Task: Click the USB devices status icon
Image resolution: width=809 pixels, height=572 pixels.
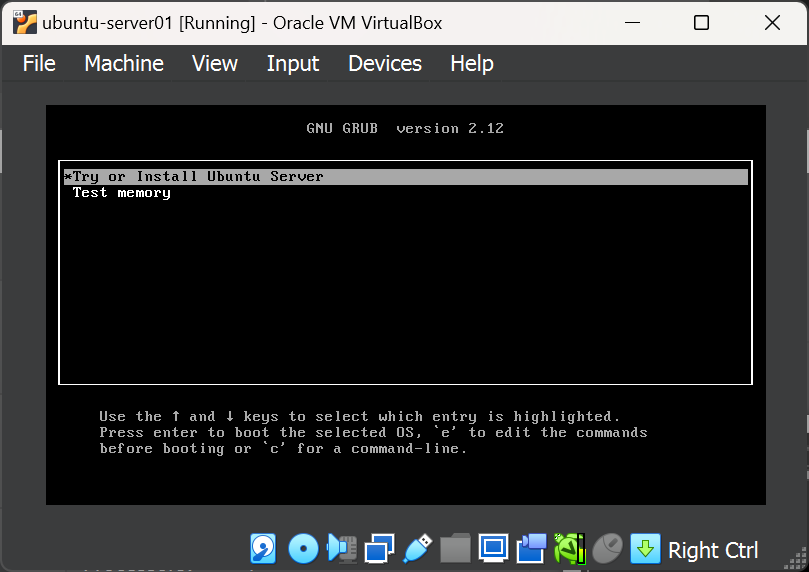Action: pos(418,548)
